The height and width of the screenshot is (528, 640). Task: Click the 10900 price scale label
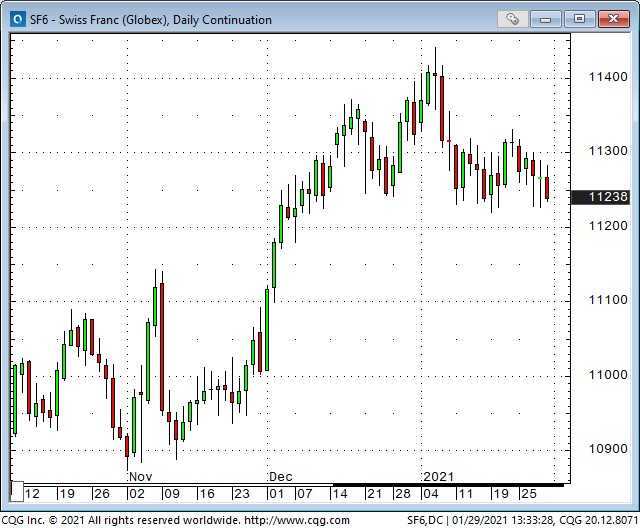pyautogui.click(x=608, y=449)
